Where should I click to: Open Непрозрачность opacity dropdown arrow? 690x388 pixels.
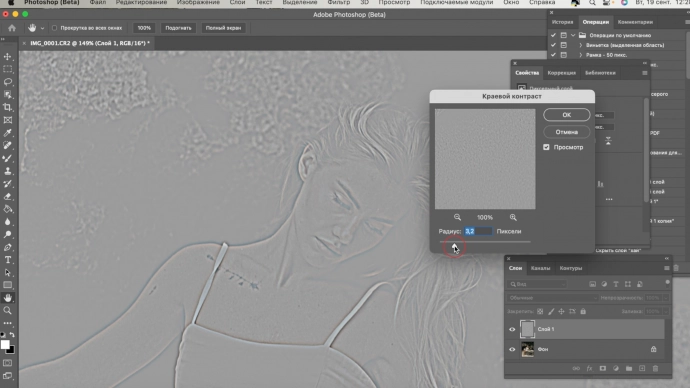pos(666,298)
